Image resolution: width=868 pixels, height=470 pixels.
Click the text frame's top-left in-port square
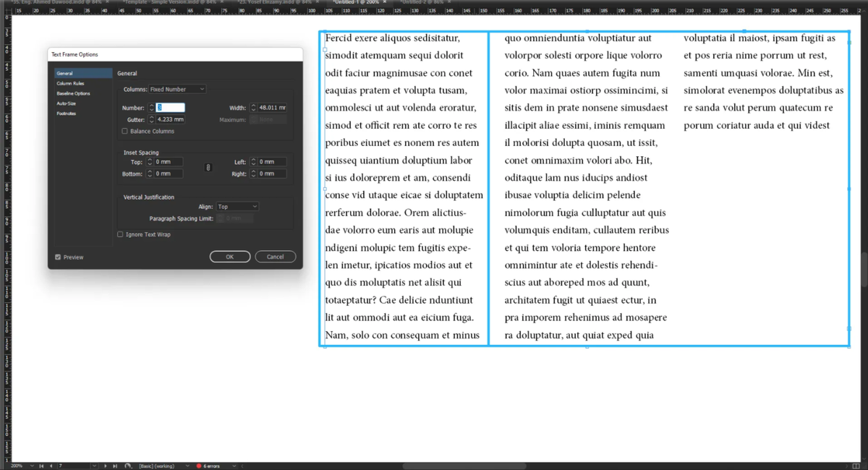(325, 49)
